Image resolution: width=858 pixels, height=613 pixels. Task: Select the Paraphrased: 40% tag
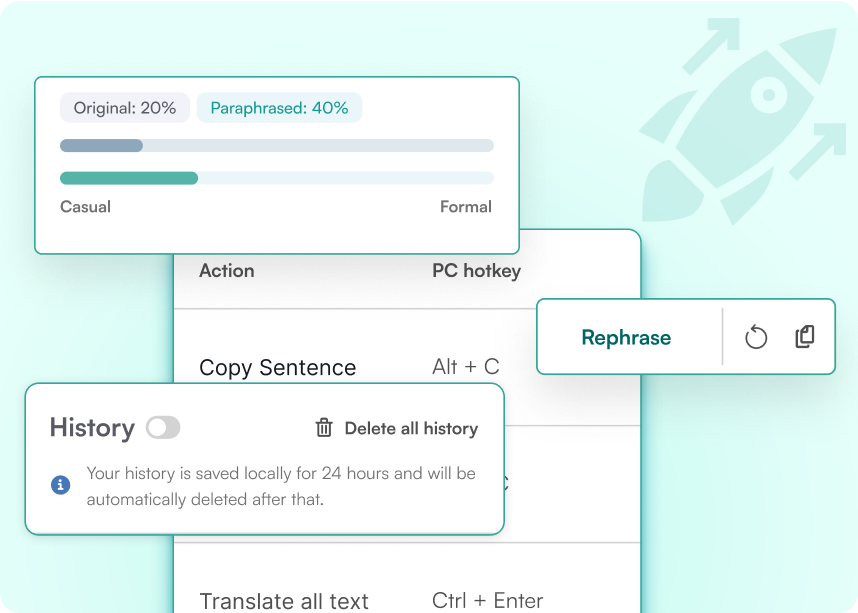click(x=279, y=108)
